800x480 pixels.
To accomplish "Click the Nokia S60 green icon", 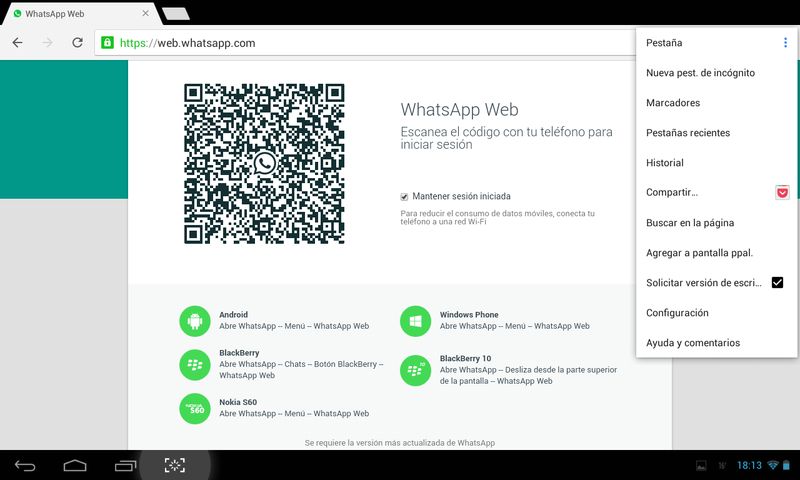I will [x=195, y=409].
